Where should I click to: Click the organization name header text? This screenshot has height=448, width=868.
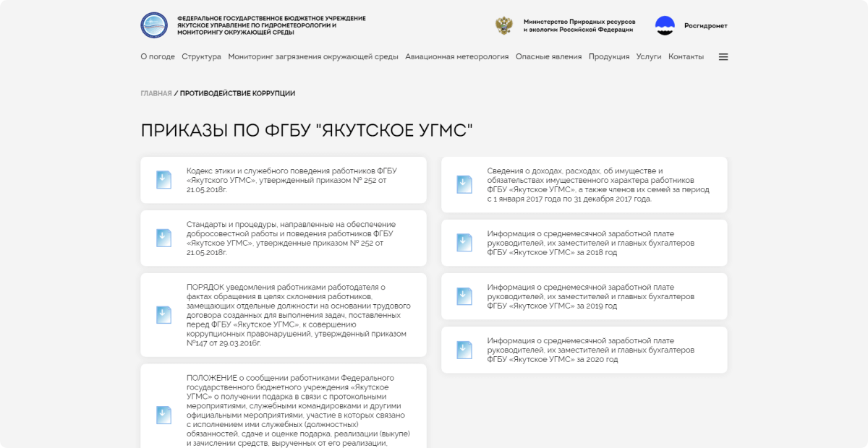pyautogui.click(x=271, y=25)
